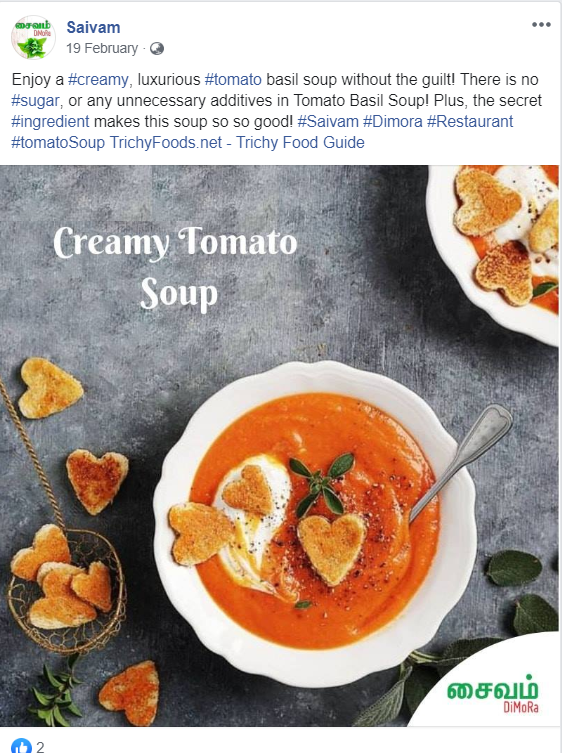Visit TrichyFoods.net - Trichy Food Guide link
Viewport: 562px width, 753px height.
coord(237,143)
